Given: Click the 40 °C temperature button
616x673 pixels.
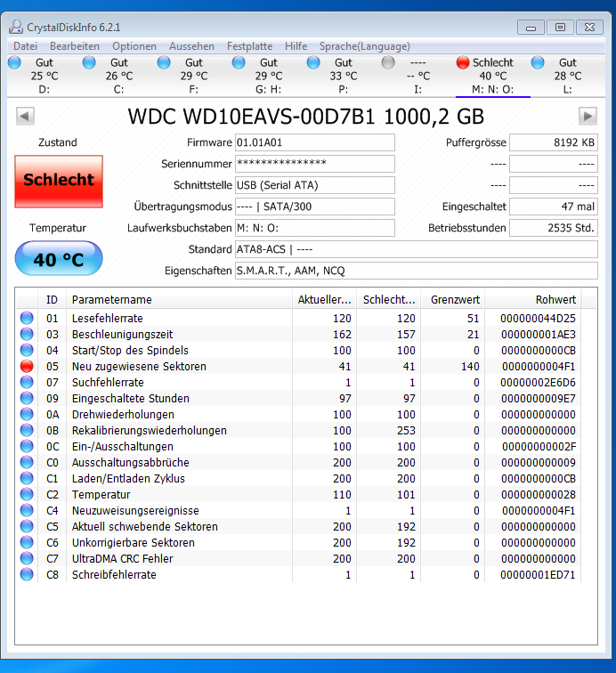Looking at the screenshot, I should coord(59,258).
